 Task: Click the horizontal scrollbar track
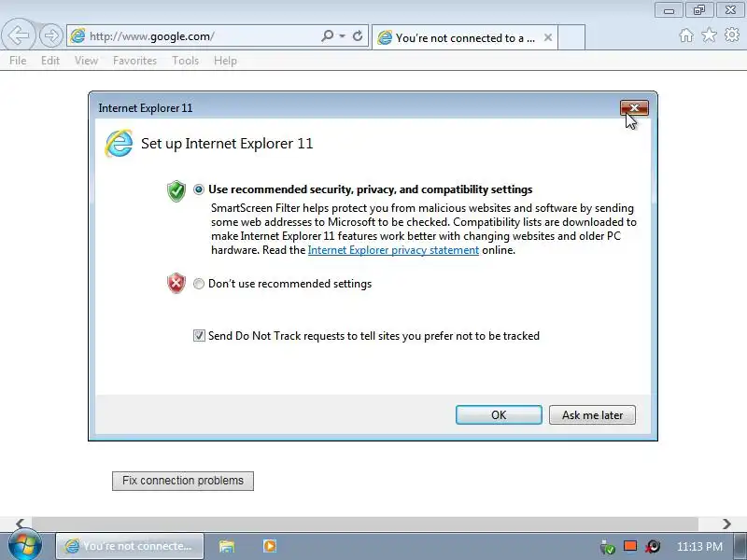point(365,524)
